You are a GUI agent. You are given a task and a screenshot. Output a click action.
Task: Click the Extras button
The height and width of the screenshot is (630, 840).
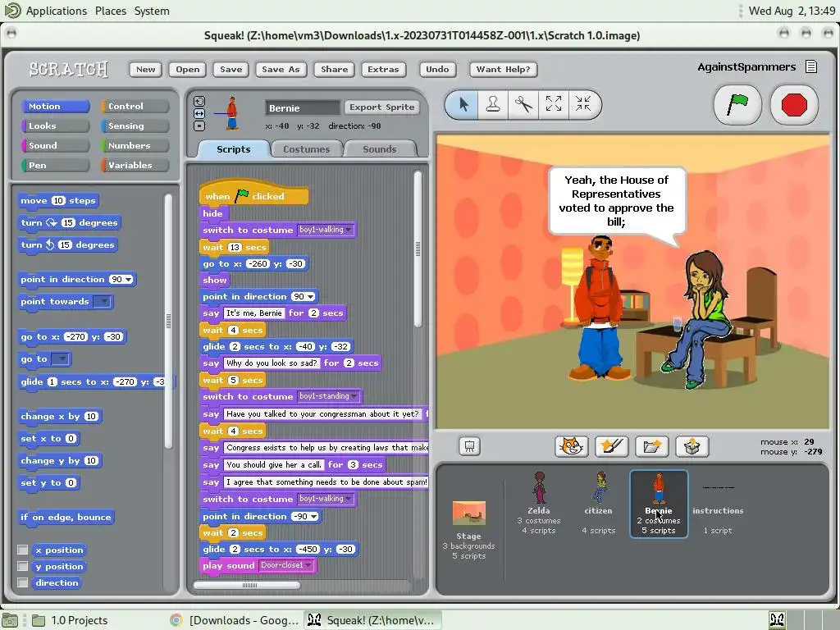coord(383,69)
